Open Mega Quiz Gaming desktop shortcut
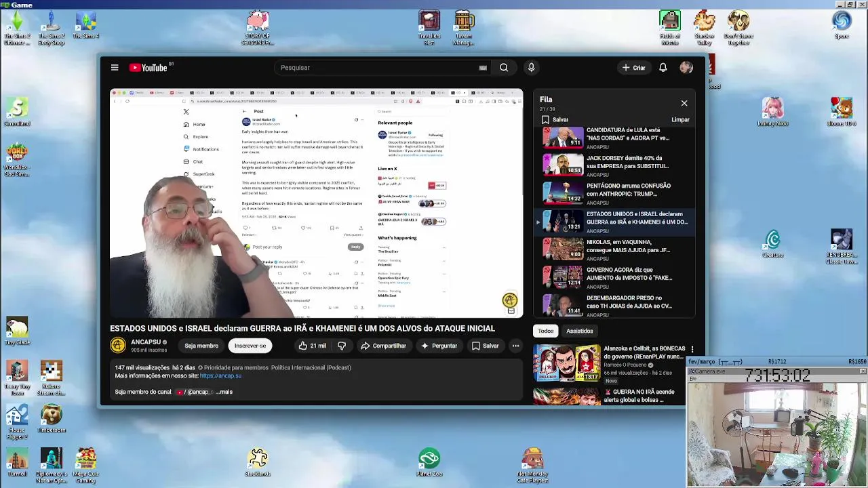Screen dimensions: 868x488 tap(86, 466)
